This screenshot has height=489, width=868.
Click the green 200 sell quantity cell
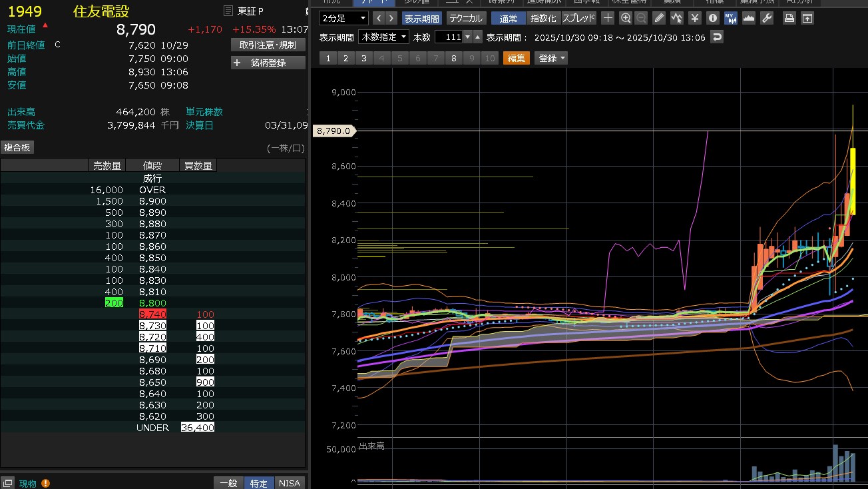(114, 303)
